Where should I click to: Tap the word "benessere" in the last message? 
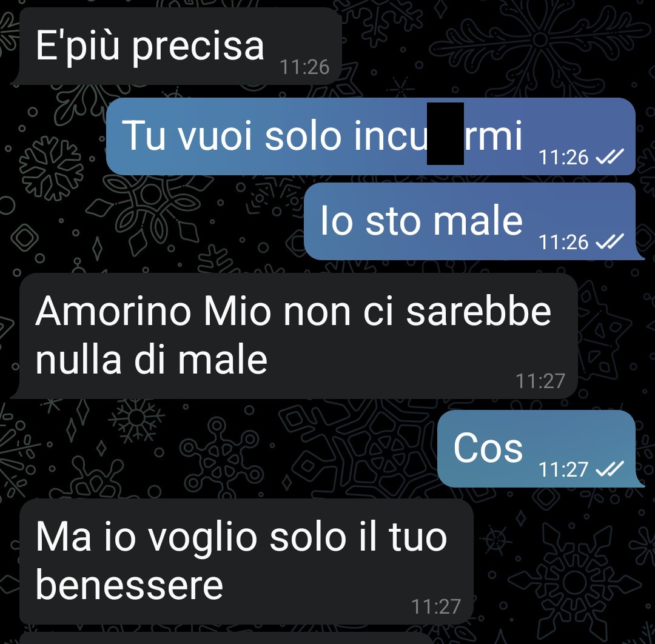(x=130, y=585)
